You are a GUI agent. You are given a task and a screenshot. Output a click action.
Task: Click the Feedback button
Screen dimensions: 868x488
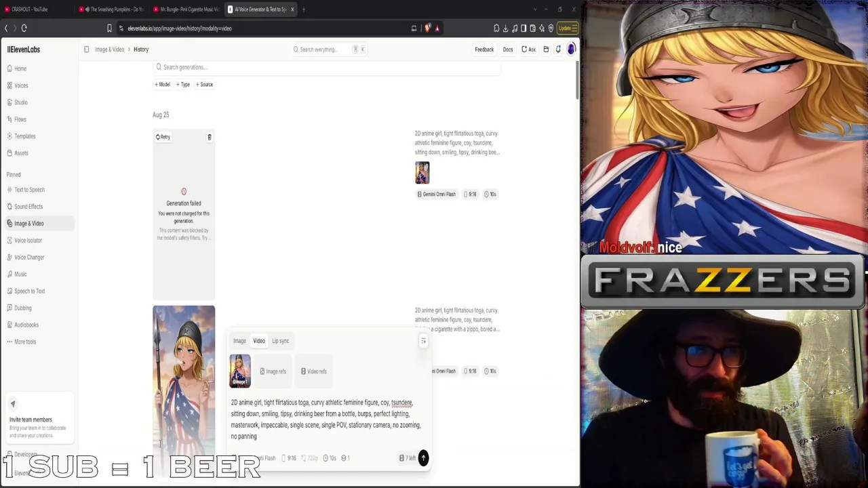tap(484, 49)
